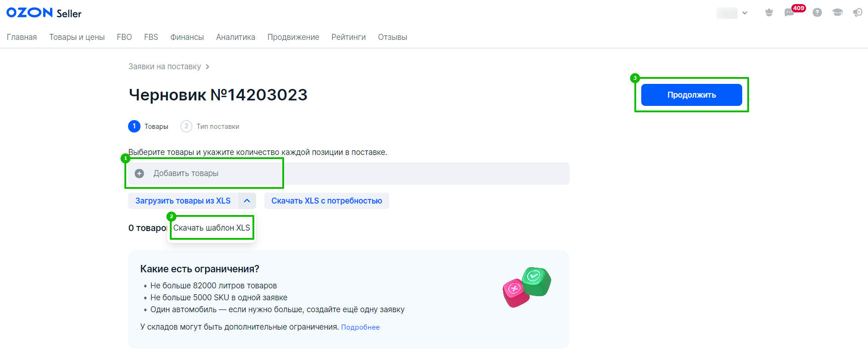Click the OZON Seller logo
Viewport: 868px width, 353px height.
(44, 13)
